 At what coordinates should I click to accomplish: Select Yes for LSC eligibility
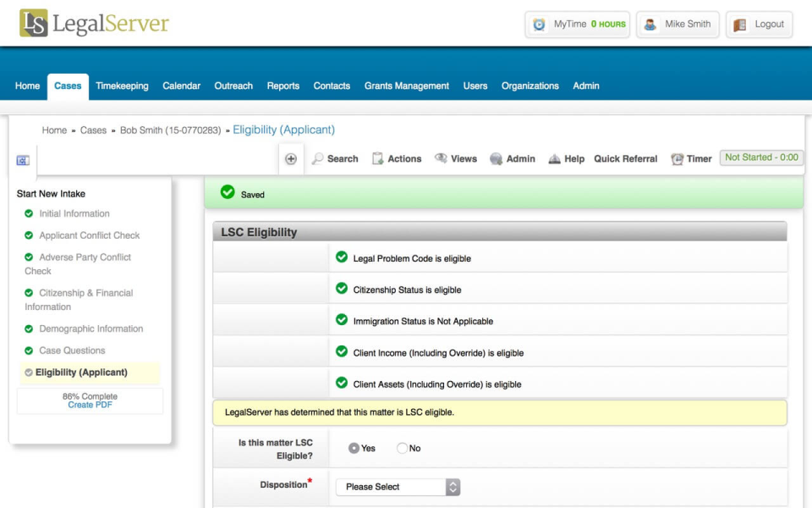point(353,449)
